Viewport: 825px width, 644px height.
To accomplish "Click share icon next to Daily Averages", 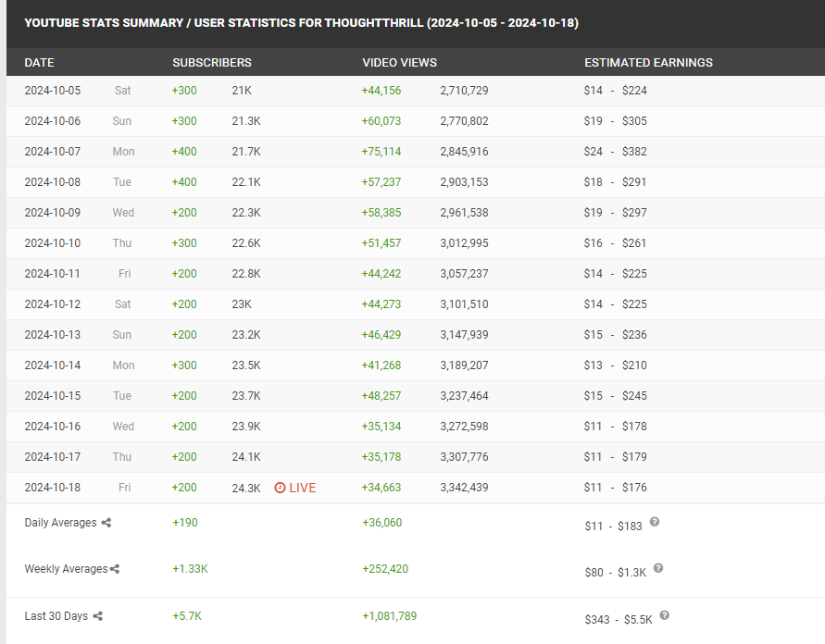I will 106,523.
